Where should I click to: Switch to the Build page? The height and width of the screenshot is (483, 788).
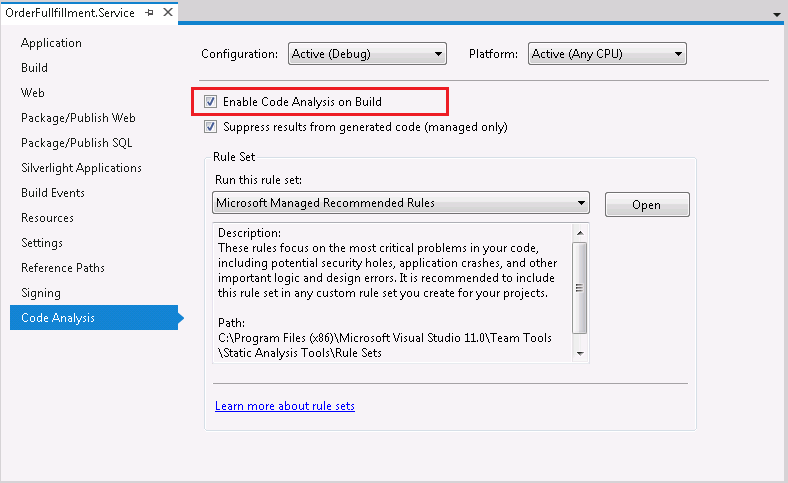click(34, 68)
